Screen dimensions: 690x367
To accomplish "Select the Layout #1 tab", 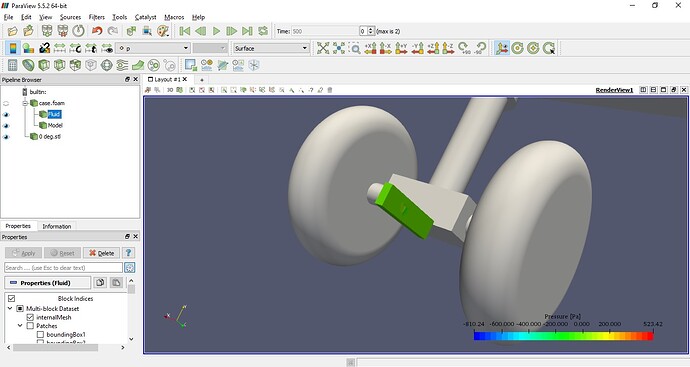I will [167, 79].
